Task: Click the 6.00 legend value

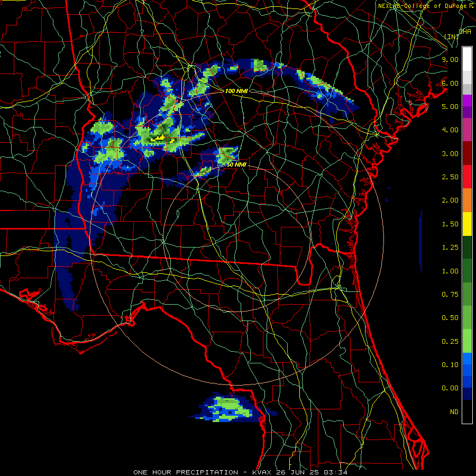Action: 450,83
